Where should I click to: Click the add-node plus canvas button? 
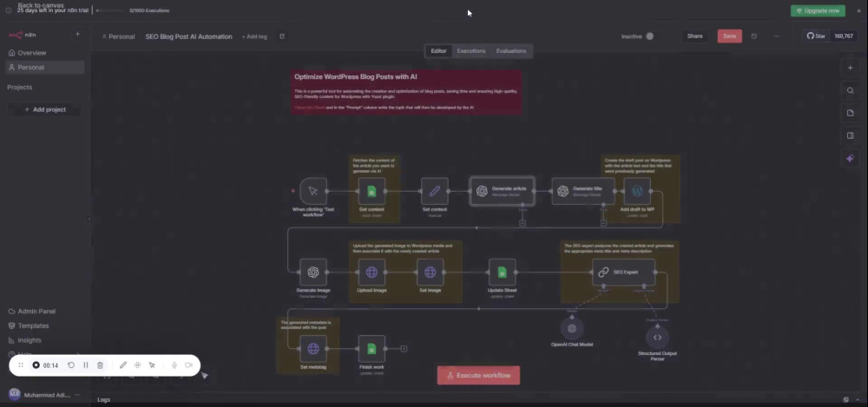pyautogui.click(x=851, y=68)
